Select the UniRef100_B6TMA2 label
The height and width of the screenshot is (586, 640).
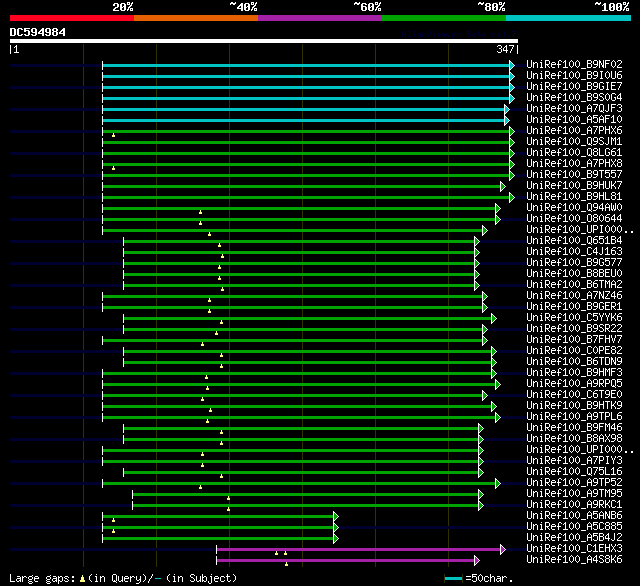coord(574,285)
